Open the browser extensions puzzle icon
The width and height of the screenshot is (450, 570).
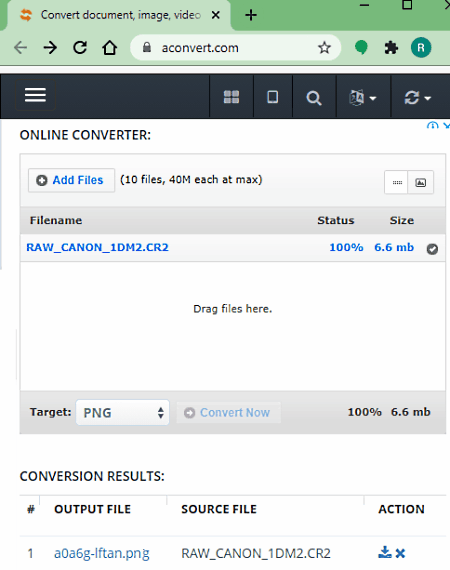point(391,48)
